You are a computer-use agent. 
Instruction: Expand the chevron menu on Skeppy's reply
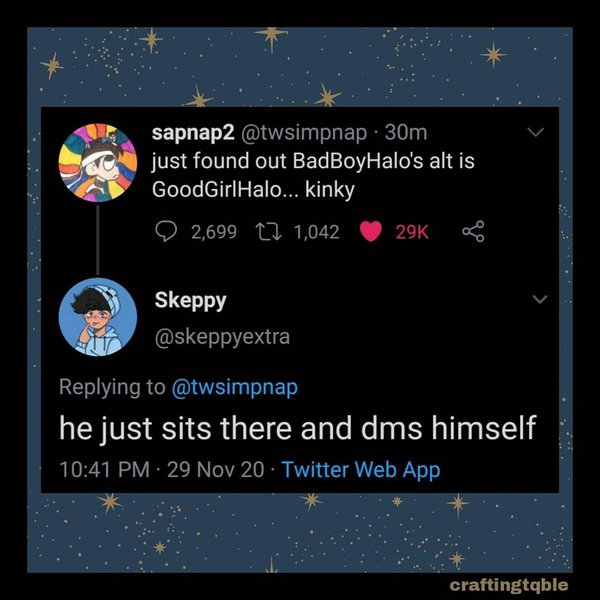[540, 299]
